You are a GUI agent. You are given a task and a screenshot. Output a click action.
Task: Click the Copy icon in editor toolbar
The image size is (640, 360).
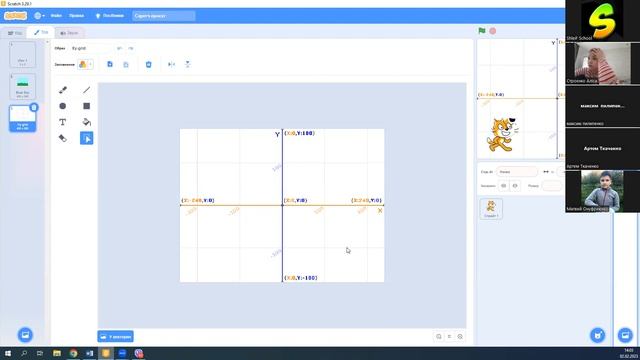pyautogui.click(x=110, y=64)
